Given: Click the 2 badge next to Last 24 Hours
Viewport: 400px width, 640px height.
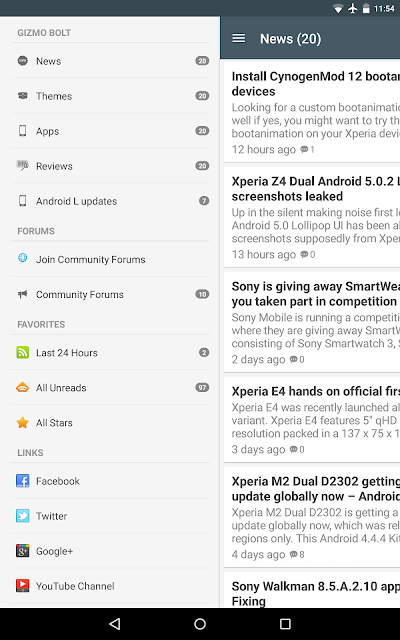Looking at the screenshot, I should [204, 352].
